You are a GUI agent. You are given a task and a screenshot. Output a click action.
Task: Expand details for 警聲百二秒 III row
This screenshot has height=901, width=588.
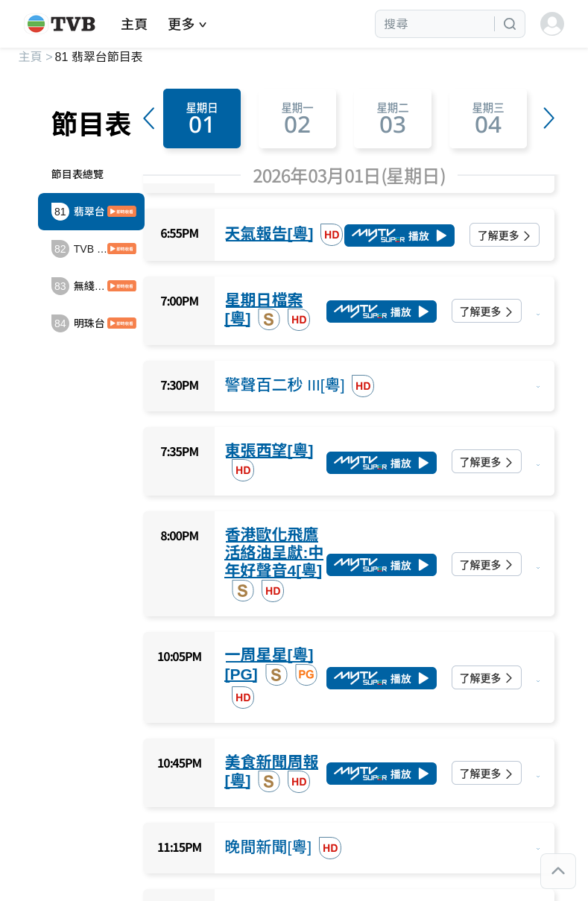point(538,386)
